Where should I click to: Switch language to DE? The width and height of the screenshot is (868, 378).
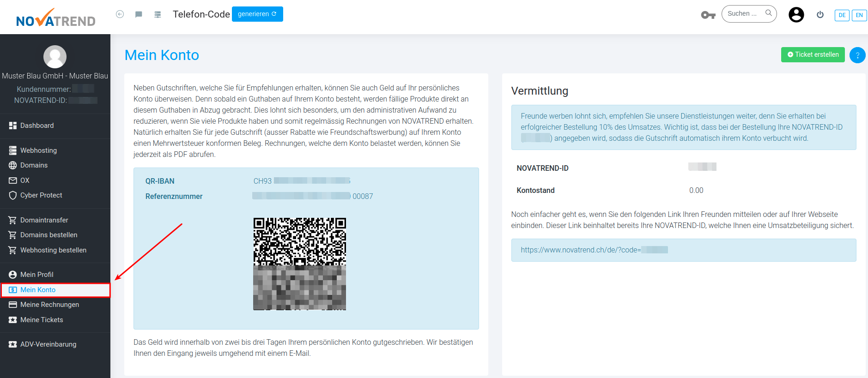[x=842, y=15]
